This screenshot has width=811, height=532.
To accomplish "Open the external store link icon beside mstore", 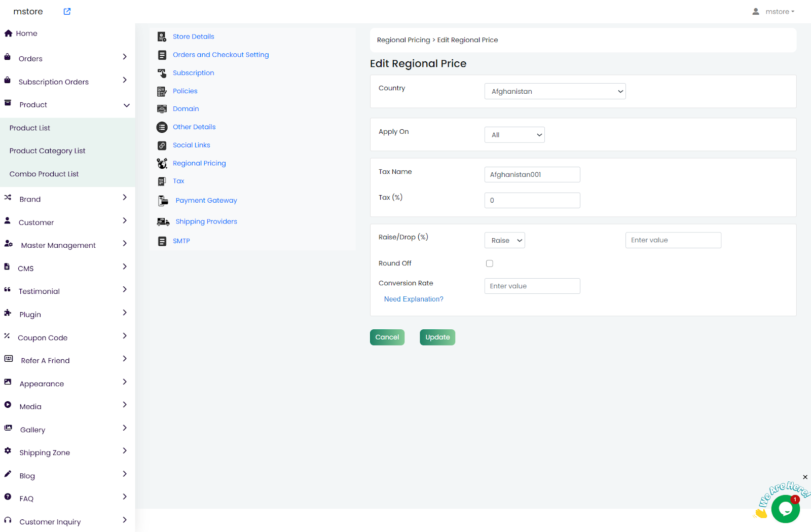I will pos(67,12).
